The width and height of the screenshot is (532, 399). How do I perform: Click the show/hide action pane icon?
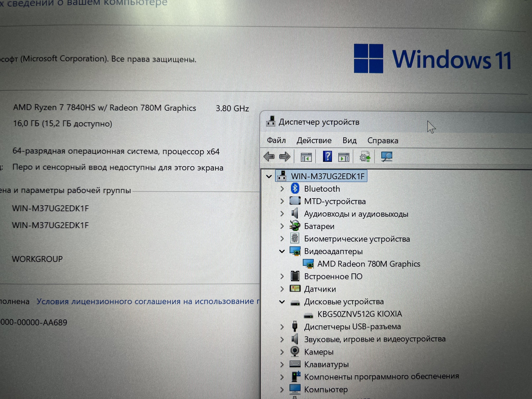[344, 157]
